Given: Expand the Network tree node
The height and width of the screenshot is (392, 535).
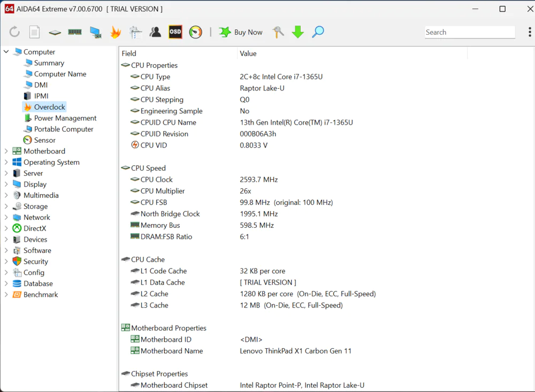Looking at the screenshot, I should (x=6, y=217).
